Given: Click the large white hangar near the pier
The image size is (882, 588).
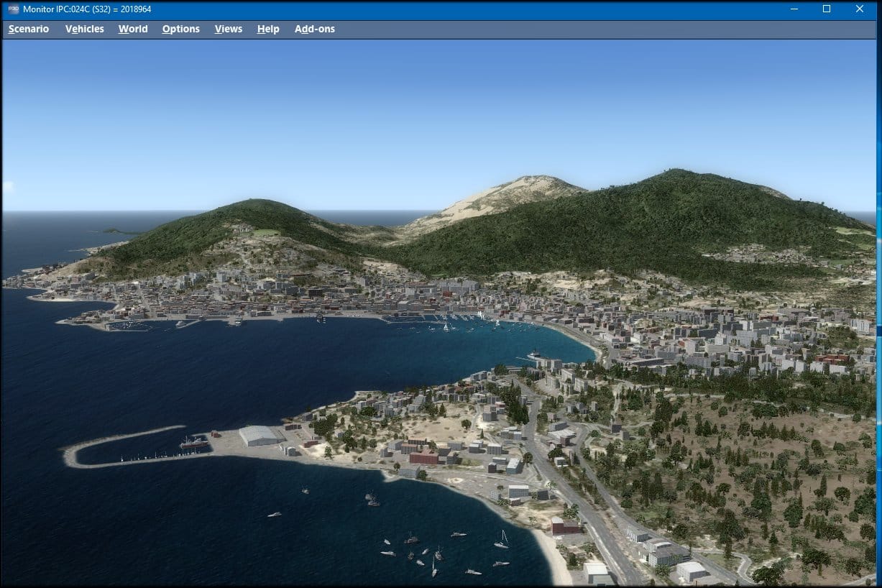Looking at the screenshot, I should 260,435.
